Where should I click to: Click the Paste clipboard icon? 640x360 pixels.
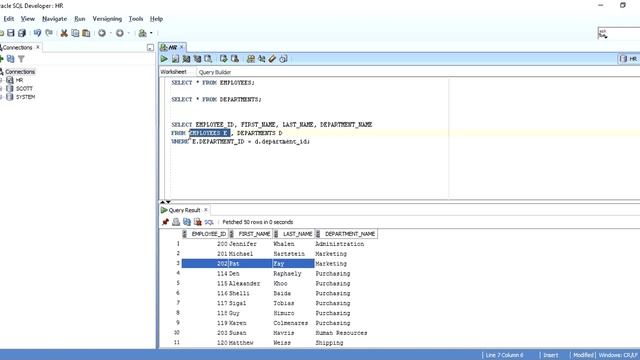click(x=86, y=33)
